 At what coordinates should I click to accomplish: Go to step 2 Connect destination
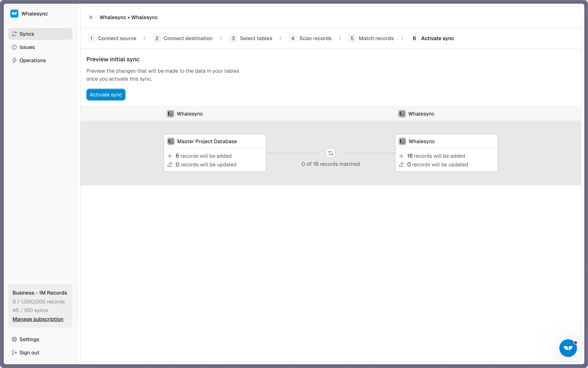(183, 38)
